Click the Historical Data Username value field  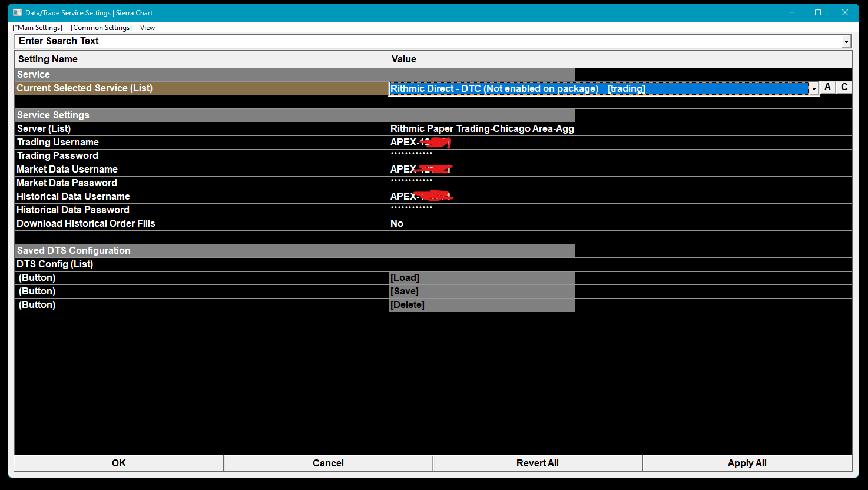(x=482, y=197)
